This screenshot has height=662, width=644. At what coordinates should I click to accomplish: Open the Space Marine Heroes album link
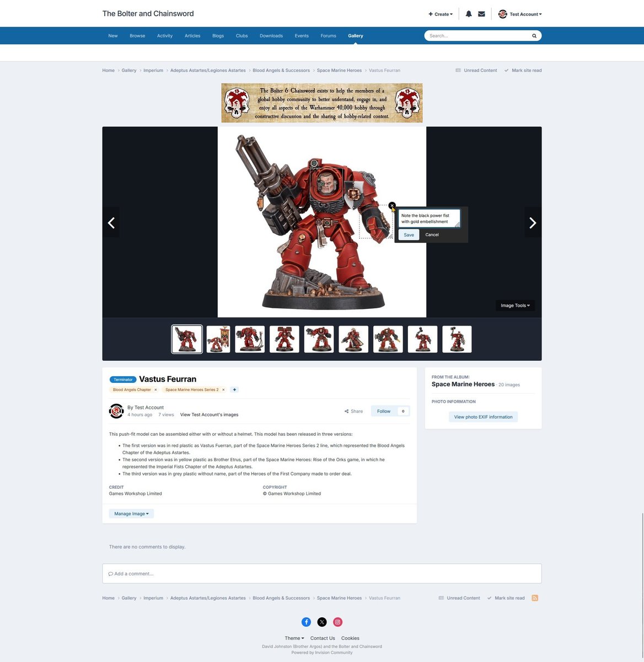[463, 385]
